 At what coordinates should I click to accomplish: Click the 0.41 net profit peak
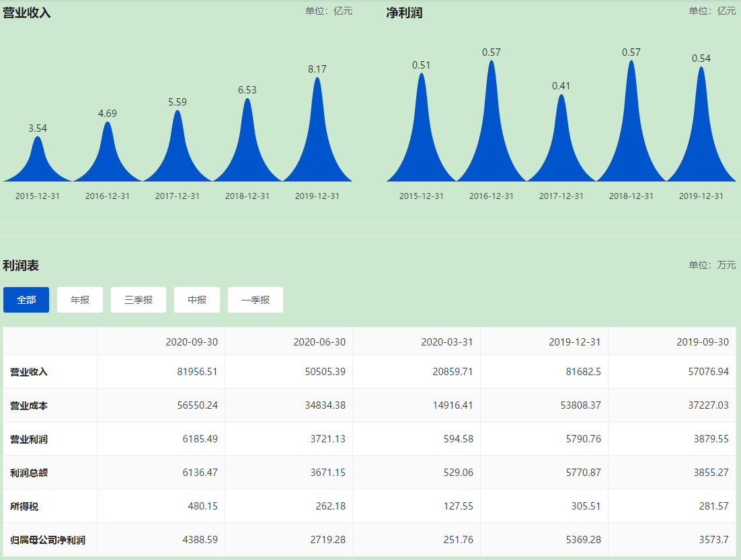561,134
